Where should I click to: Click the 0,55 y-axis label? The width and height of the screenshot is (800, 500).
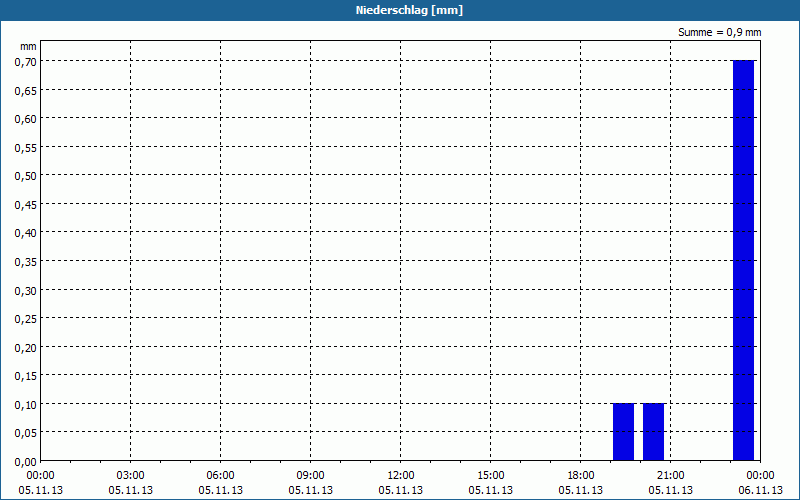tap(26, 147)
